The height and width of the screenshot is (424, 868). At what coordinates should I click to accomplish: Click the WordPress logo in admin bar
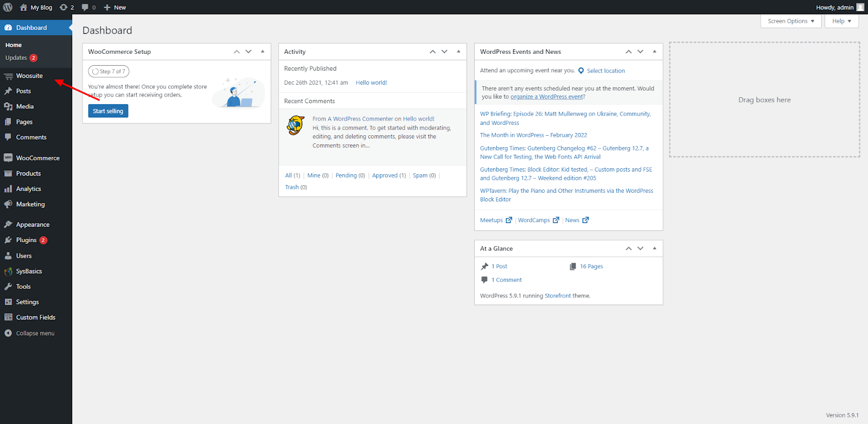pyautogui.click(x=8, y=7)
